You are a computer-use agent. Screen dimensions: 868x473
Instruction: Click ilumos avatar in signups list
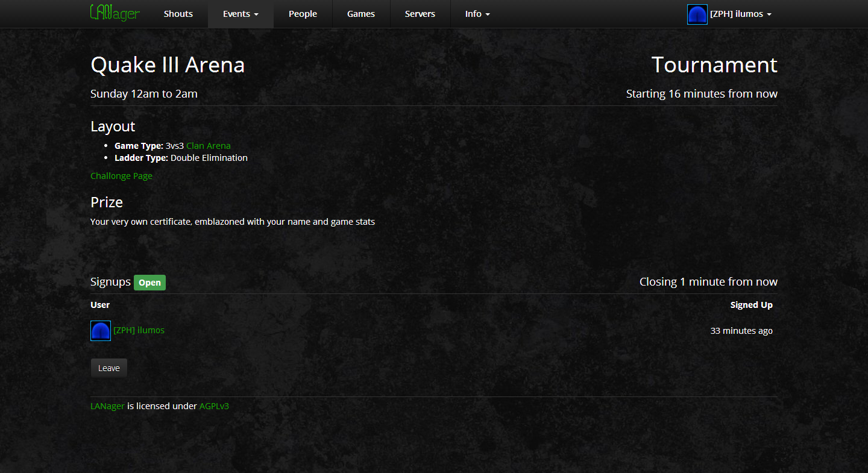coord(101,331)
